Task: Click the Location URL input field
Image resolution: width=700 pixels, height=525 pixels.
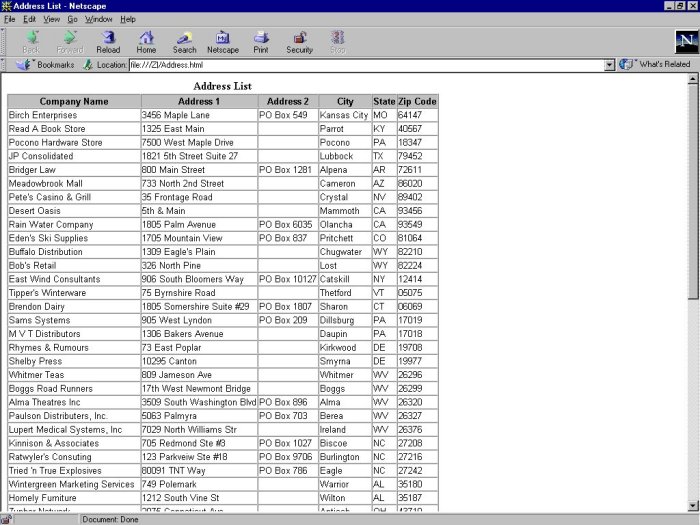Action: (365, 65)
